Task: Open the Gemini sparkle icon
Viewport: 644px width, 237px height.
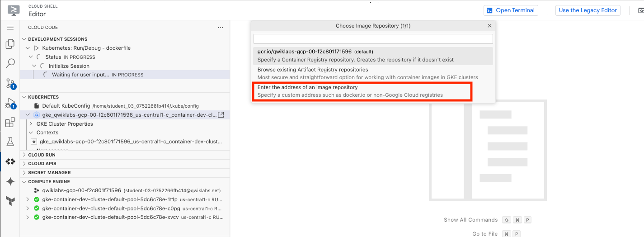Action: [10, 181]
